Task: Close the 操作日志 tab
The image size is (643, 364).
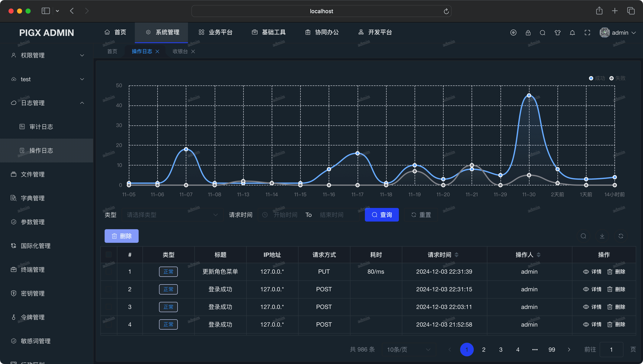Action: (x=157, y=51)
